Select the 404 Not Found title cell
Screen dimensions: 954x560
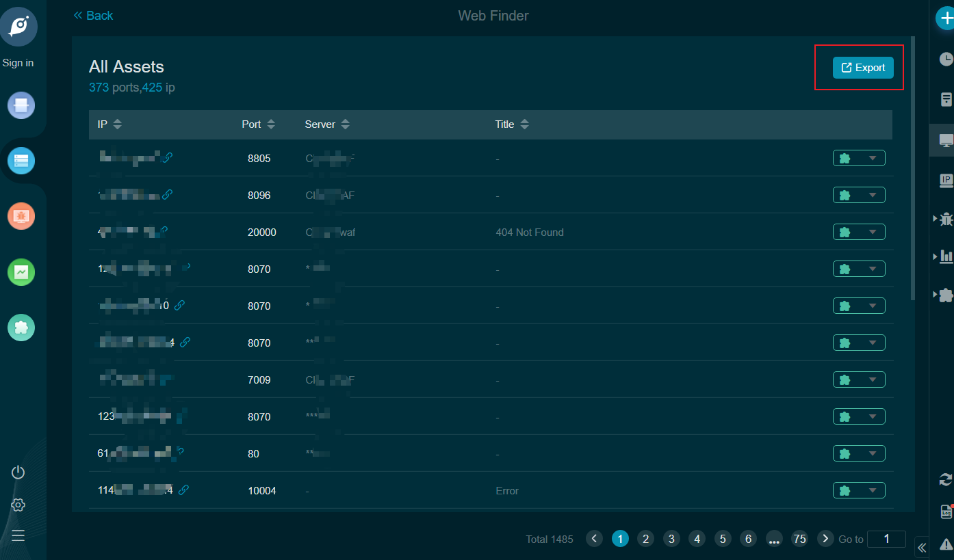[530, 232]
